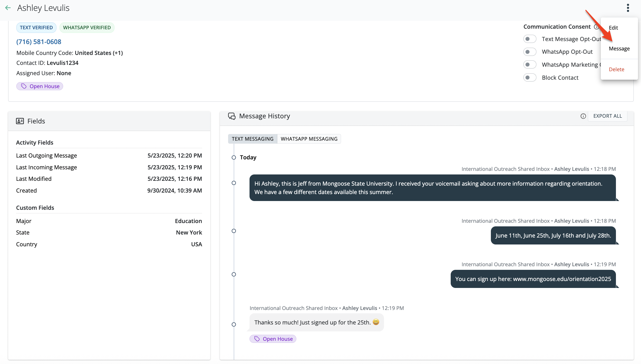Viewport: 641px width, 364px height.
Task: Click the back arrow icon
Action: click(8, 8)
